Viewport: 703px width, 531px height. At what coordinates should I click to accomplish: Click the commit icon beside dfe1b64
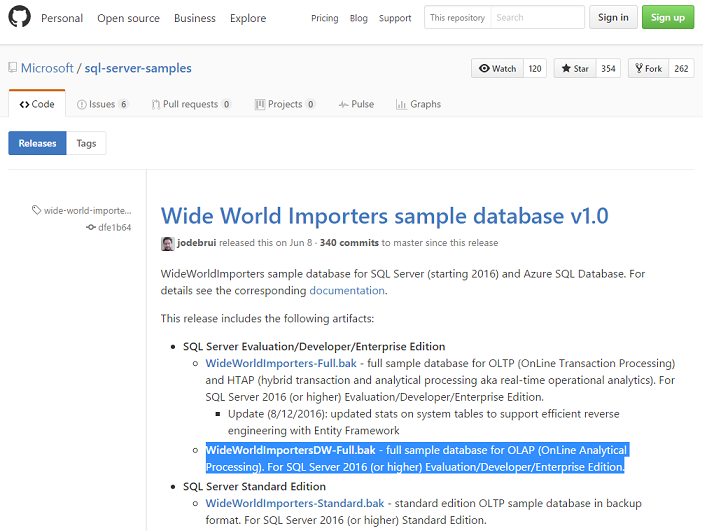pyautogui.click(x=91, y=227)
